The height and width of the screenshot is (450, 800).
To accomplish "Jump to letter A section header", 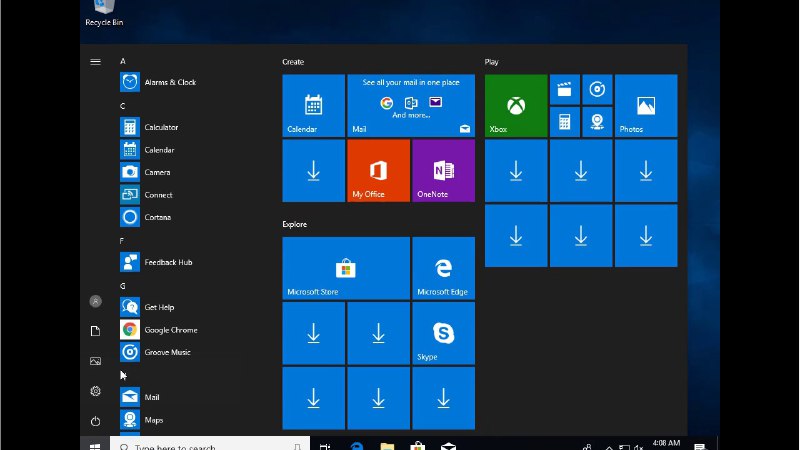I will click(x=122, y=61).
